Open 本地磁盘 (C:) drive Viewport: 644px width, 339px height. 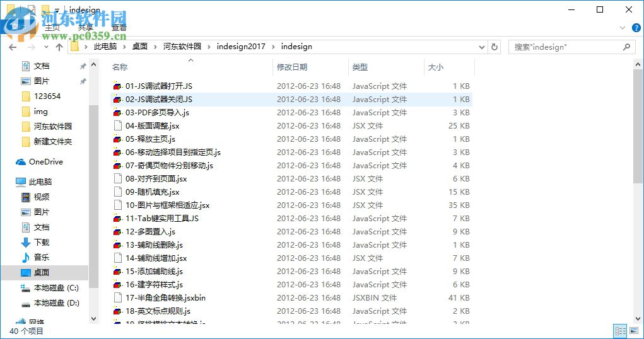50,288
